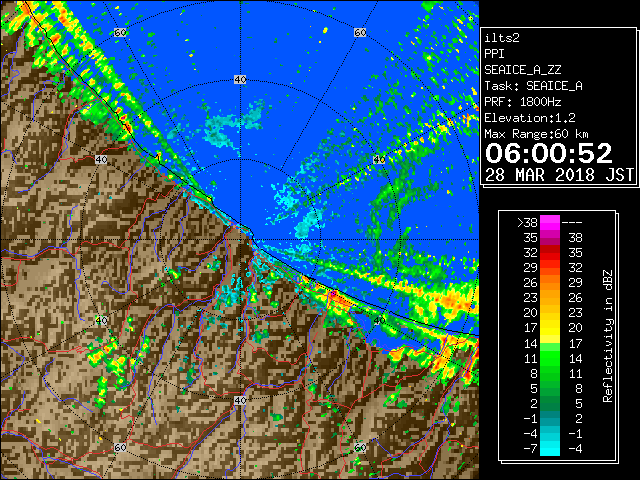Pick the yellow swatch in reflectivity legend
640x480 pixels.
click(550, 328)
